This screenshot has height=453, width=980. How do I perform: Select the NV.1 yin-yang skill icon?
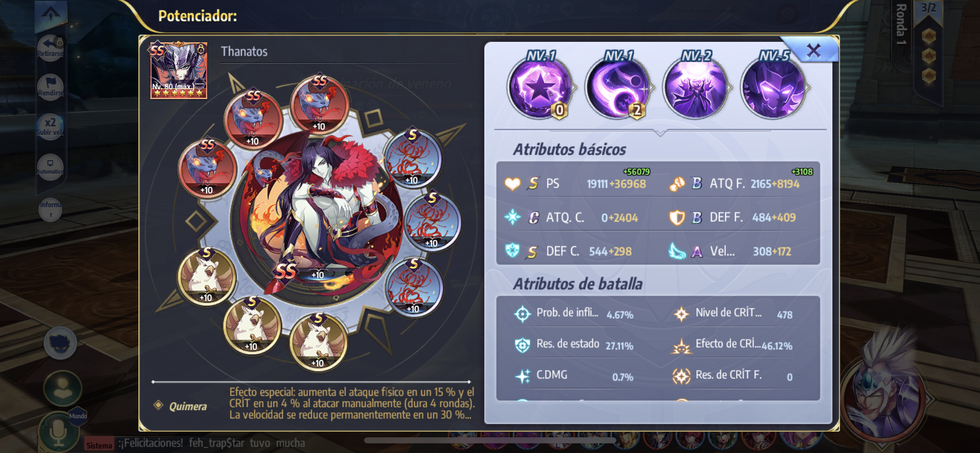[617, 87]
